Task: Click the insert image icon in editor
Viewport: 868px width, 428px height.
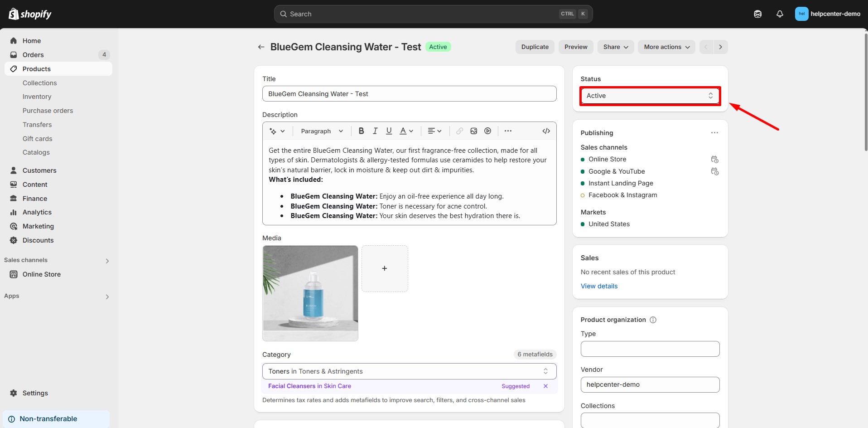Action: point(473,131)
